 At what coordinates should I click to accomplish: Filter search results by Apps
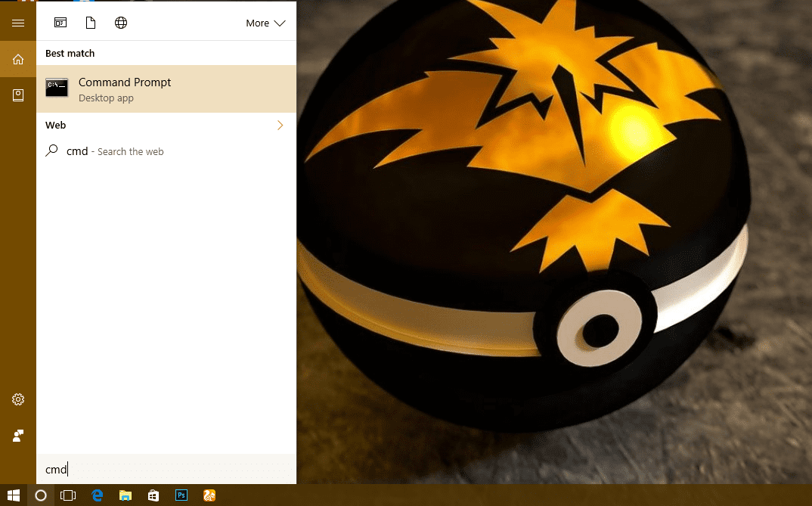coord(60,23)
